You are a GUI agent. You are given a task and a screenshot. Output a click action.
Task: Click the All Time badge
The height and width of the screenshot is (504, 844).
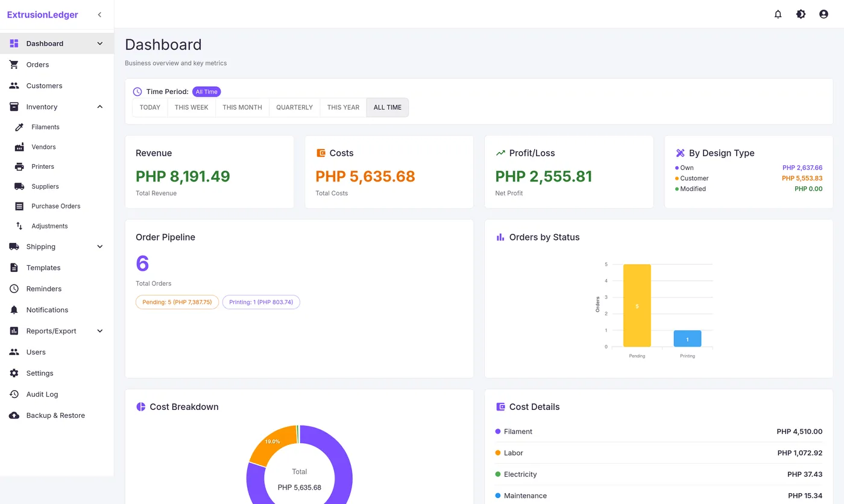click(207, 92)
